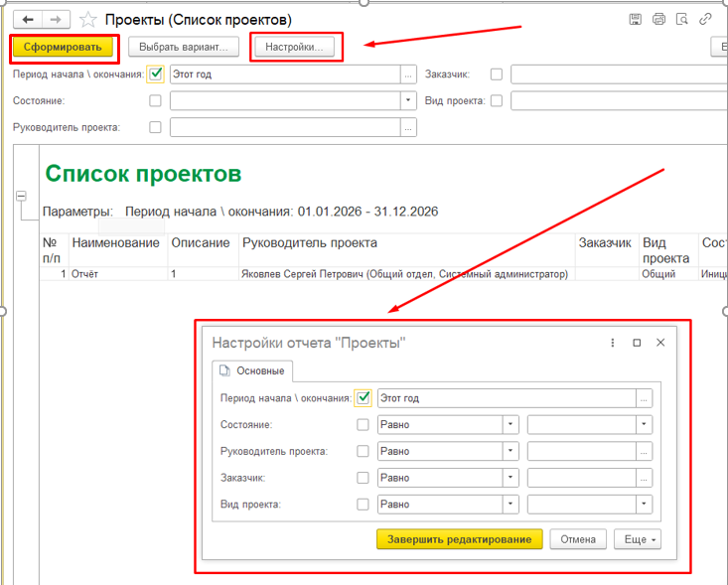728x585 pixels.
Task: Enable dialog Руководитель проекта checkbox
Action: click(x=363, y=451)
